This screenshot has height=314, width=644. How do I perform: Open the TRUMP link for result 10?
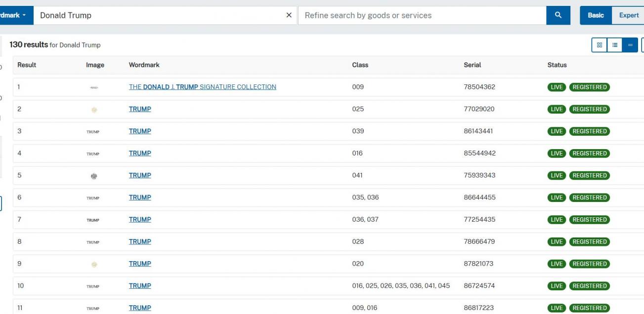pyautogui.click(x=140, y=286)
